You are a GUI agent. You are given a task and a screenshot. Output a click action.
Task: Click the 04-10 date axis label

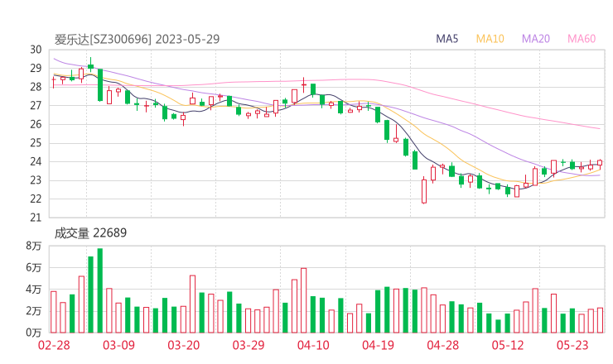coord(313,345)
